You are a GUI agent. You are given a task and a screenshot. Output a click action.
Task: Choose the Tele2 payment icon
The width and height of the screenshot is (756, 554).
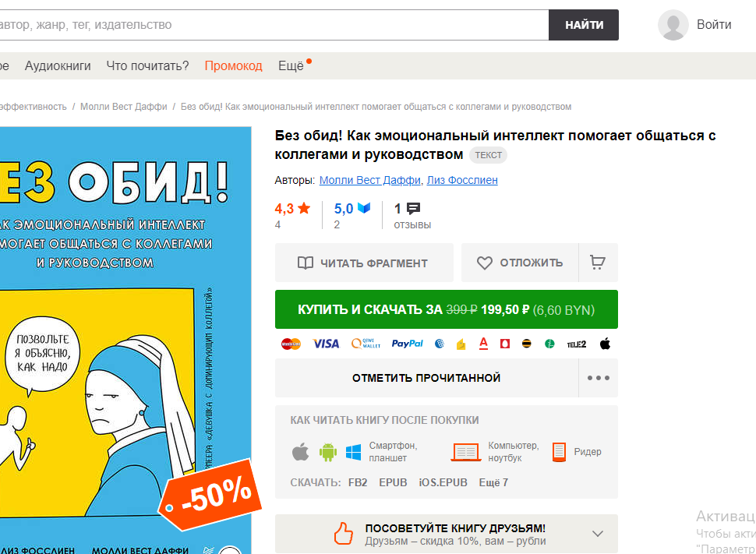(576, 344)
